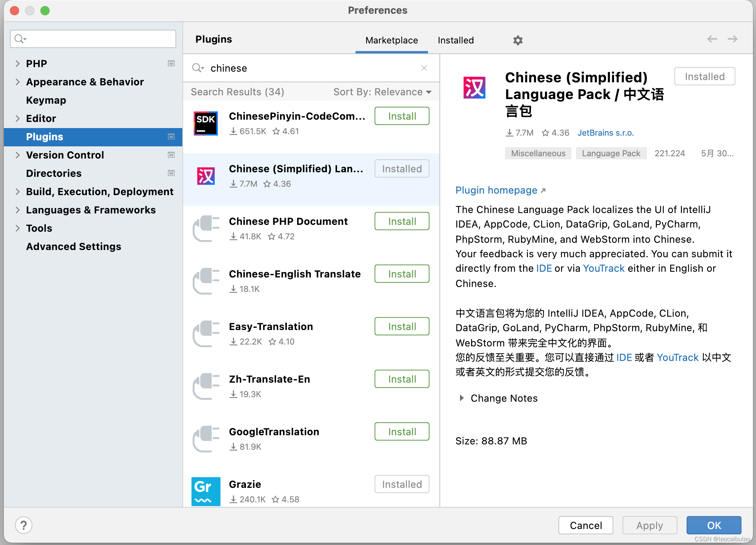Clear the chinese search text
Viewport: 756px width, 545px height.
pos(424,68)
